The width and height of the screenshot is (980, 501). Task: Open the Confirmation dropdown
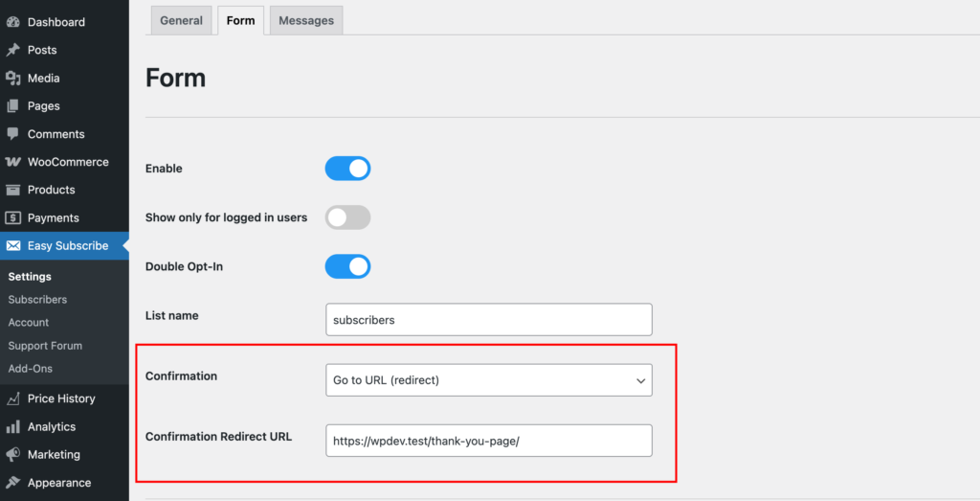(x=488, y=380)
